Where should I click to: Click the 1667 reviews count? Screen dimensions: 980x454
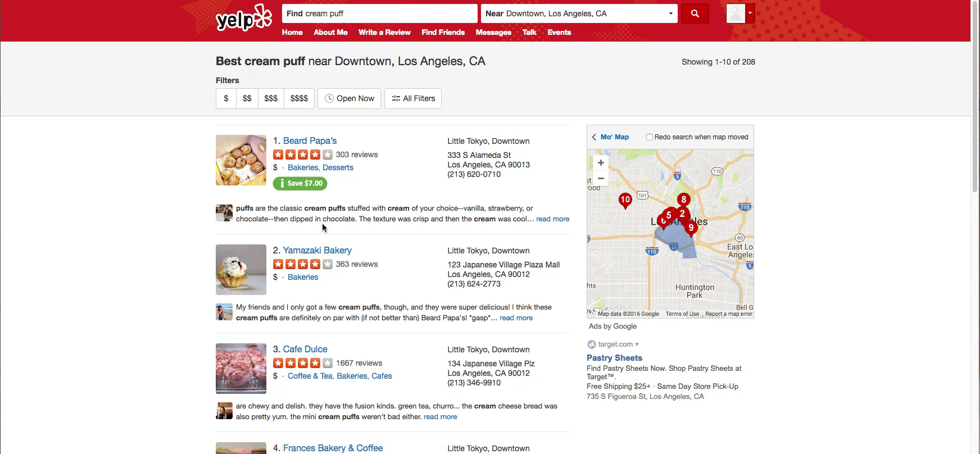point(359,363)
